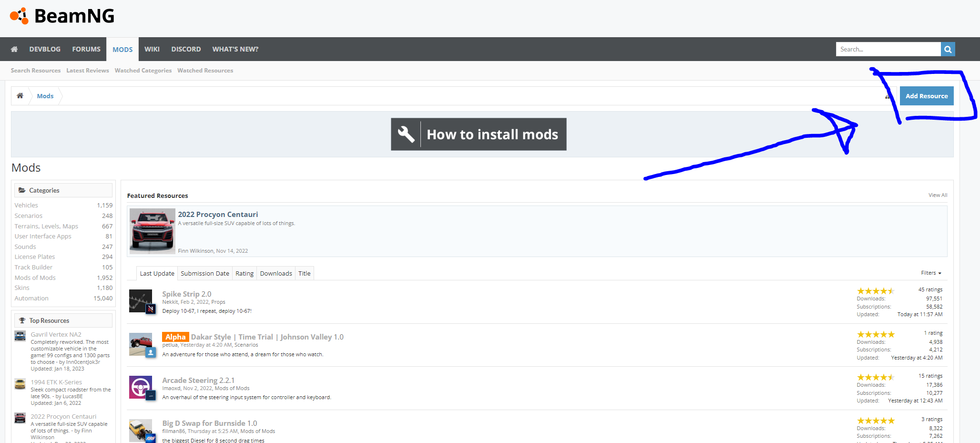Open Watched Categories link

coord(143,71)
